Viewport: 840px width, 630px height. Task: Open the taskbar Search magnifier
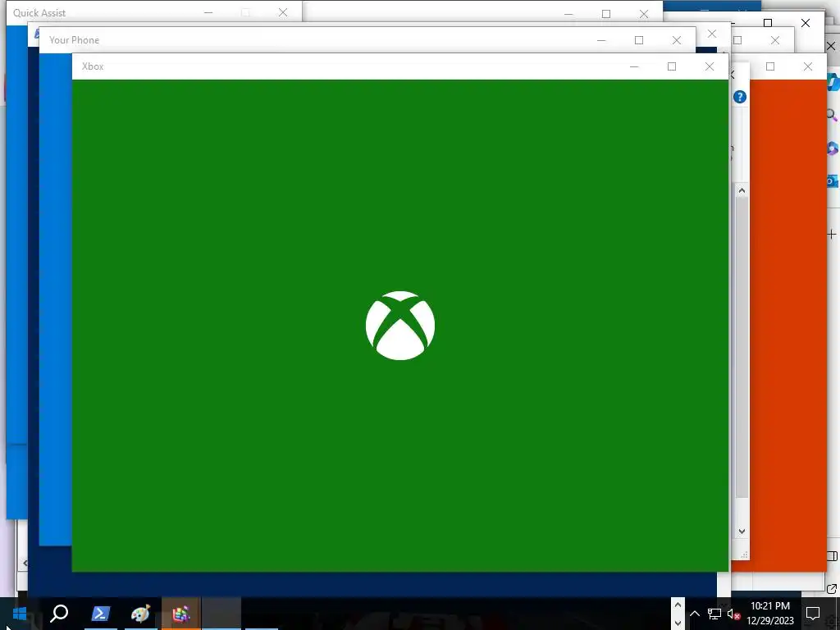pos(59,614)
